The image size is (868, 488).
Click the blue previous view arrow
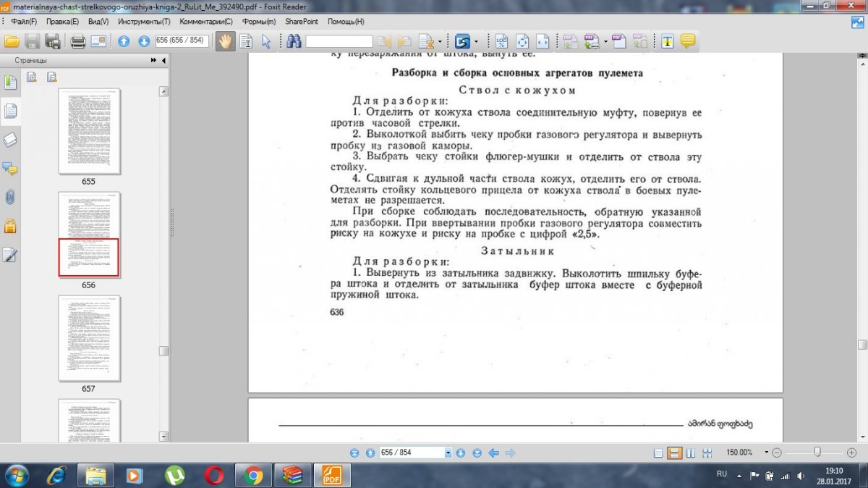[494, 453]
